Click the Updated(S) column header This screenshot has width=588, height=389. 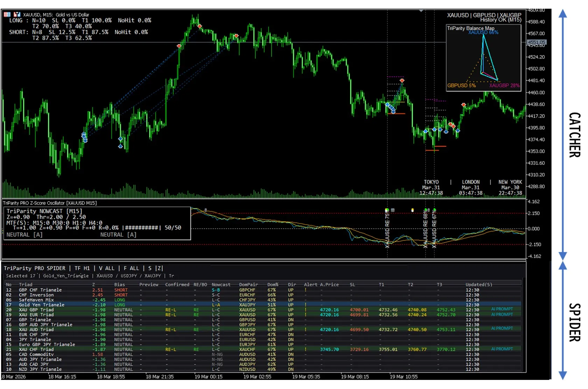pos(479,285)
